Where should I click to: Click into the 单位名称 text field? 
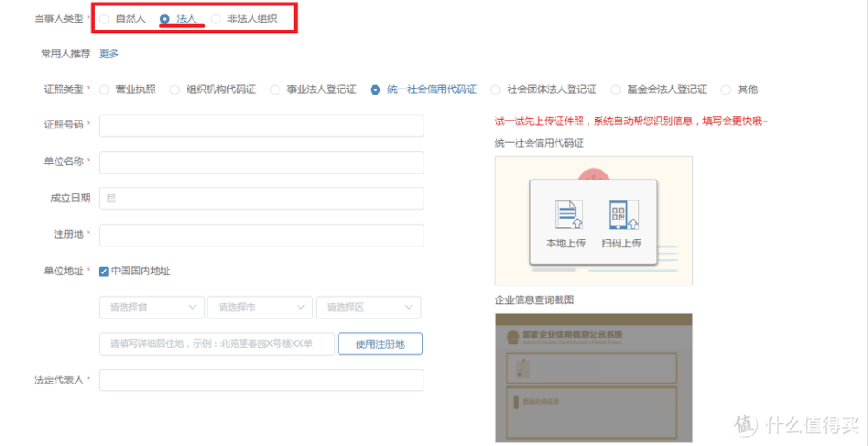(x=261, y=162)
